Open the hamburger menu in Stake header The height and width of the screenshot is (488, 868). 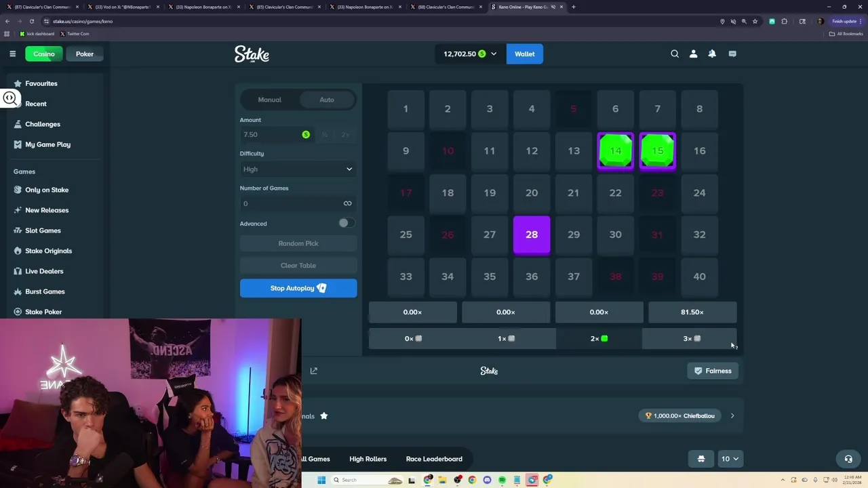tap(12, 54)
